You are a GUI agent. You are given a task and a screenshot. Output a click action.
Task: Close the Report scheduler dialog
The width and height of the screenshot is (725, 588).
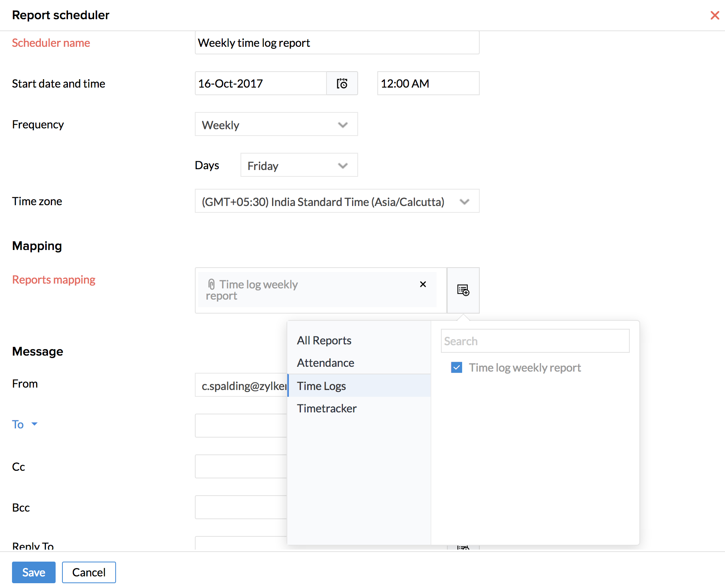tap(715, 15)
